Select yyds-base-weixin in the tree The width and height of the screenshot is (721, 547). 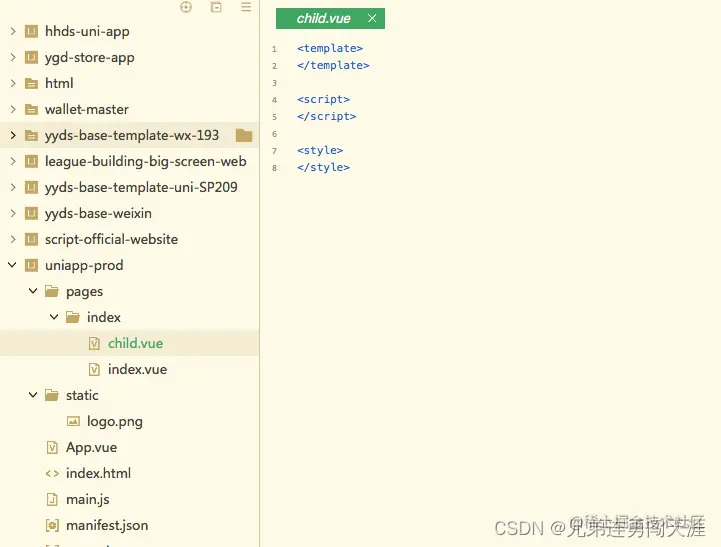tap(98, 213)
